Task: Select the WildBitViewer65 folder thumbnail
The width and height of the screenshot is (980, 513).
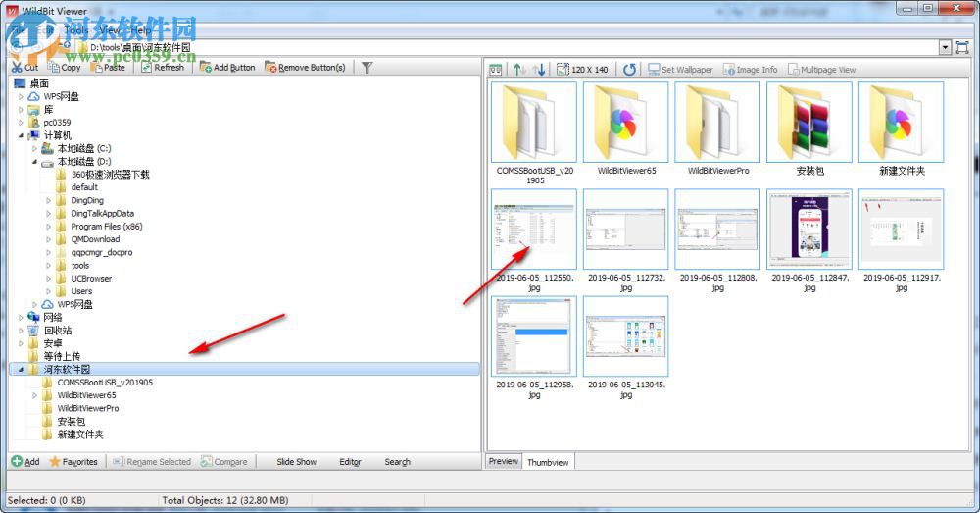Action: 625,123
